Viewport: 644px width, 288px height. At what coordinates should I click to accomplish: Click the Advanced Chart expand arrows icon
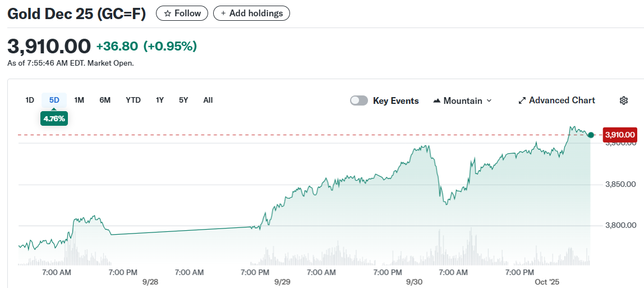[522, 100]
